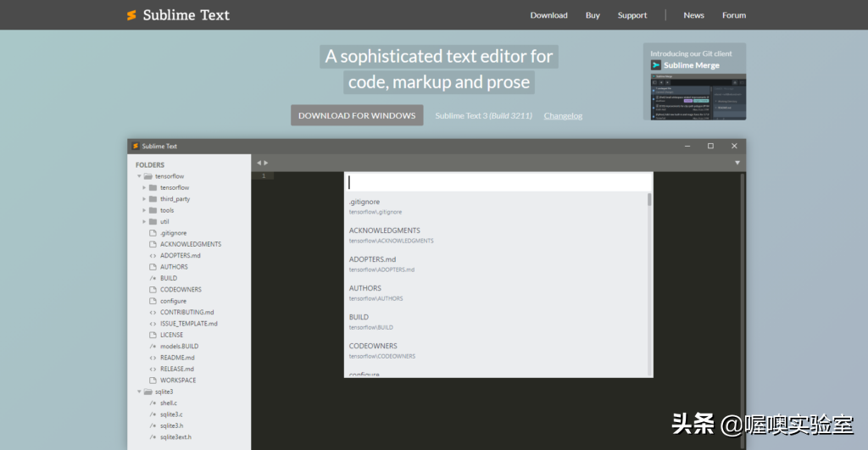Click the Sublime Text header title
Viewport: 868px width, 450px height.
pos(186,15)
